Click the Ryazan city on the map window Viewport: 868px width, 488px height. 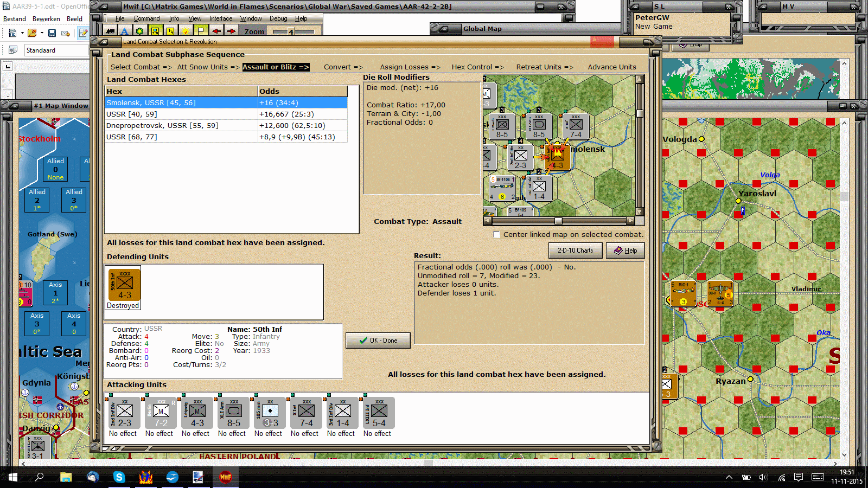(750, 380)
